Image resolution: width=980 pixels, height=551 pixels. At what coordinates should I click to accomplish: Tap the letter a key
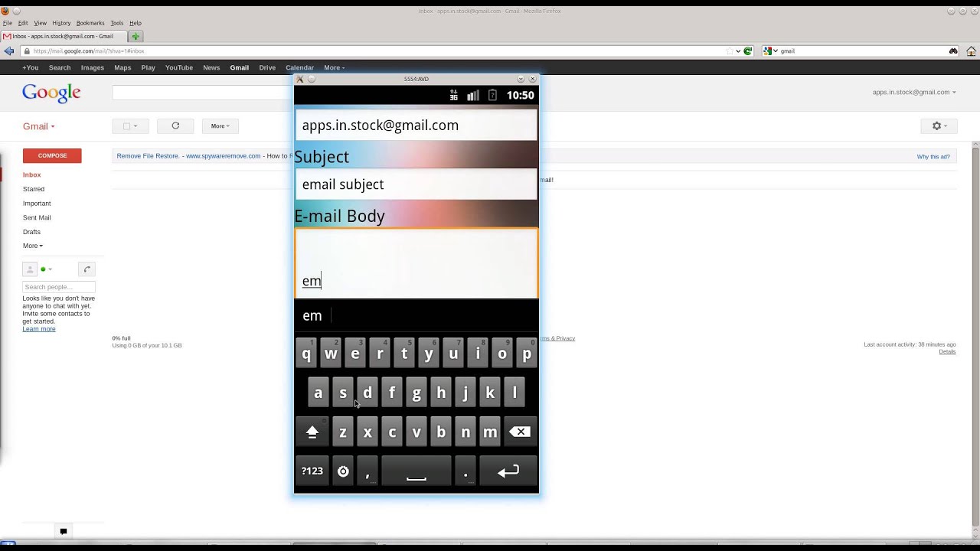click(318, 393)
